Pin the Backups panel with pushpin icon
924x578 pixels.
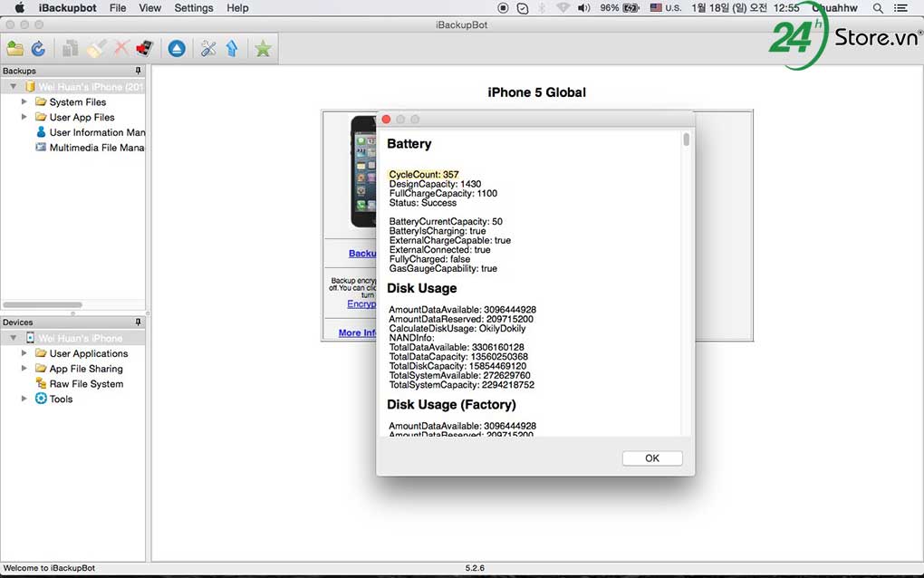(x=139, y=71)
